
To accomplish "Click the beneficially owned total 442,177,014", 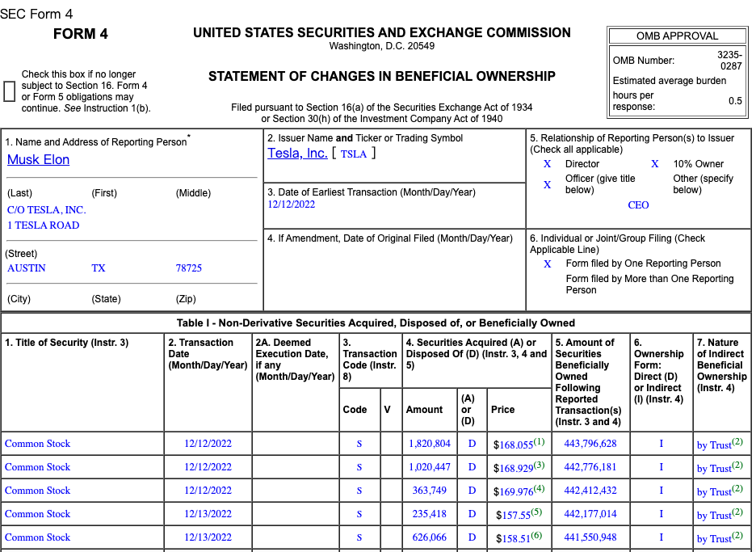I will pos(590,514).
